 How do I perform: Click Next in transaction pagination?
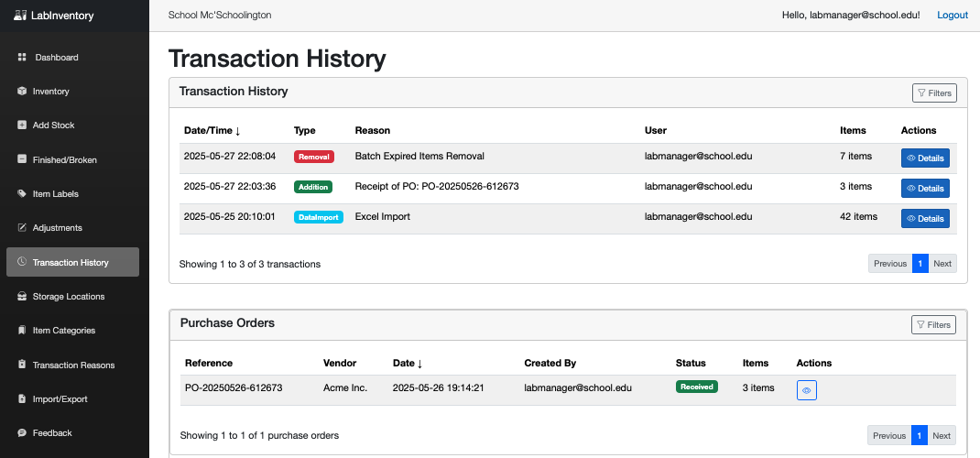[942, 264]
